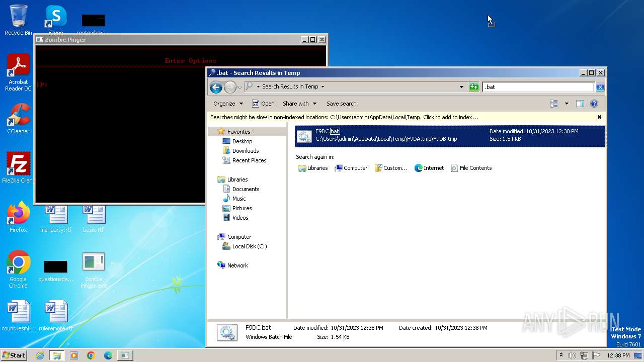Expand the view options dropdown arrow
Viewport: 644px width, 362px height.
click(567, 104)
